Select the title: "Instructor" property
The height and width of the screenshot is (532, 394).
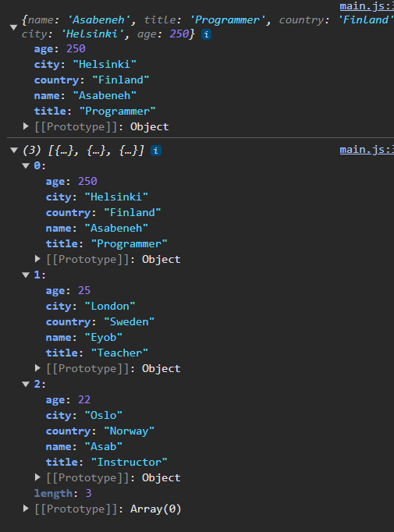(107, 462)
